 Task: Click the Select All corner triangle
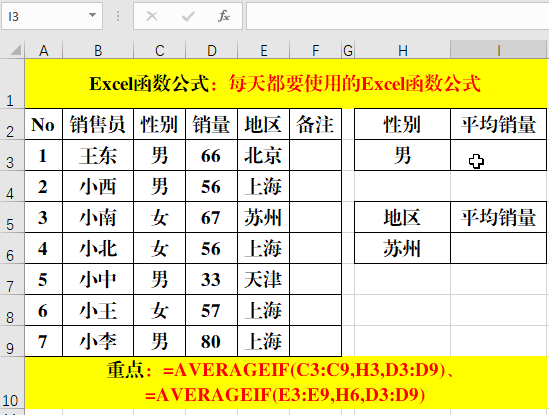coord(15,50)
